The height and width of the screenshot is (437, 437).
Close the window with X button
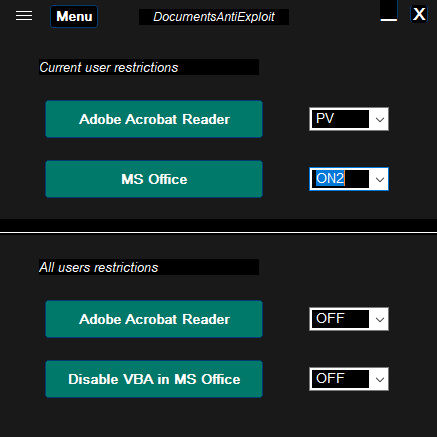(419, 14)
